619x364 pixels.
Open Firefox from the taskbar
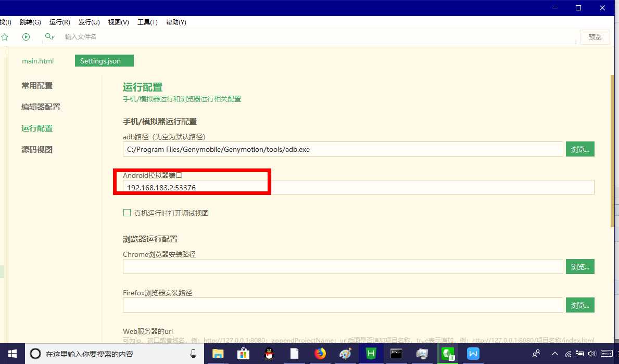320,354
